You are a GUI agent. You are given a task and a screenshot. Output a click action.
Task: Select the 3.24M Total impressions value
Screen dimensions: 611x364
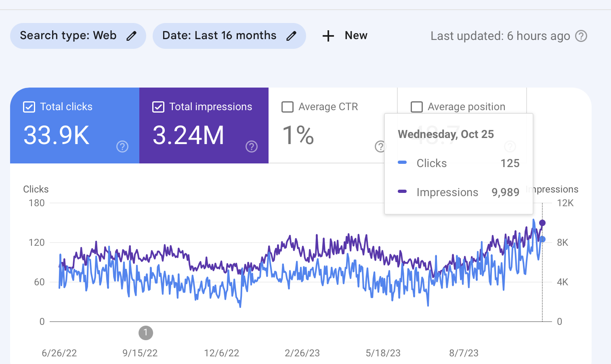point(188,135)
